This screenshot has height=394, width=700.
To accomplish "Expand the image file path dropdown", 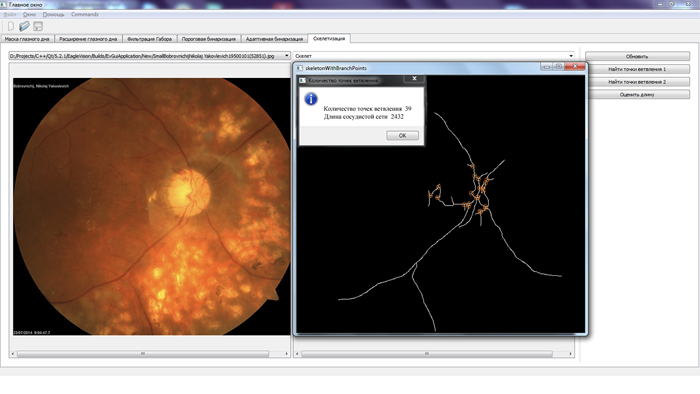I will coord(287,56).
